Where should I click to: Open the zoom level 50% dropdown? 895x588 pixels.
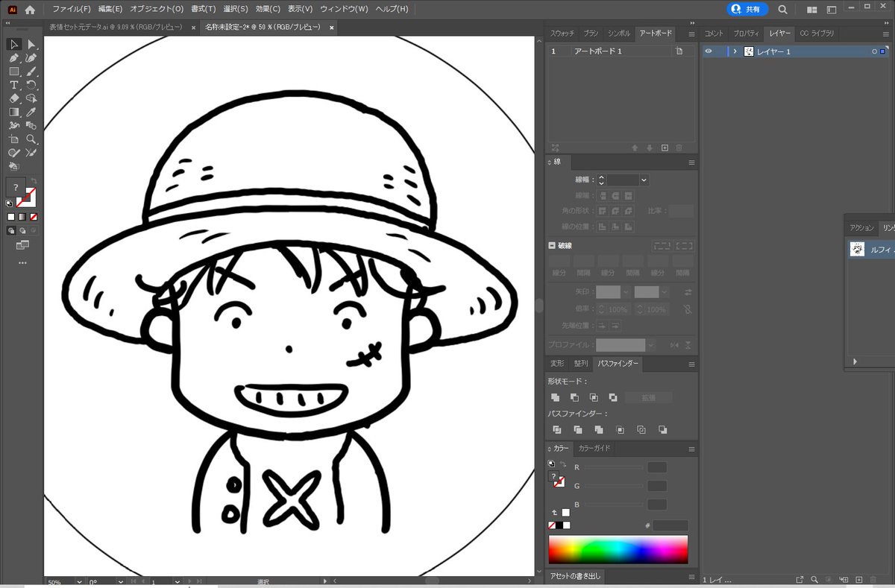(79, 581)
